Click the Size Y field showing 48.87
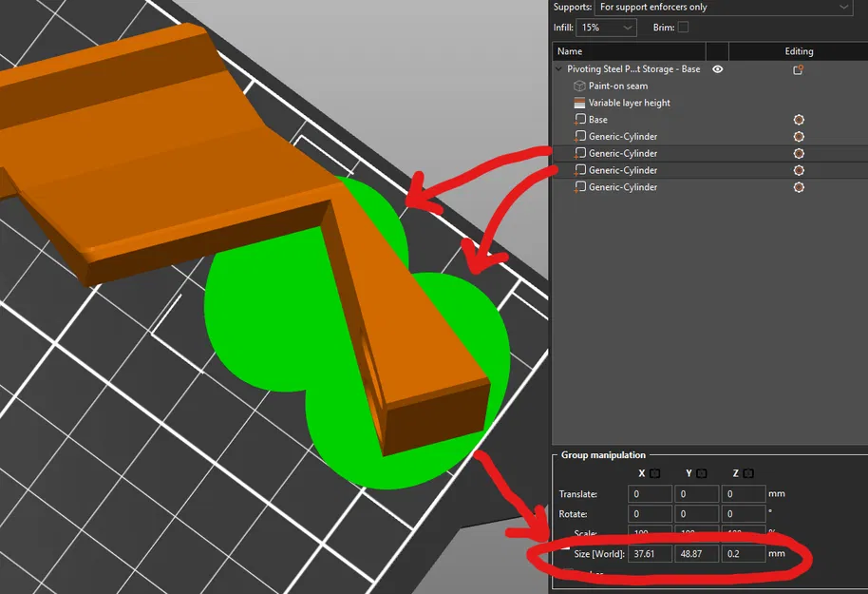The height and width of the screenshot is (594, 868). click(697, 553)
